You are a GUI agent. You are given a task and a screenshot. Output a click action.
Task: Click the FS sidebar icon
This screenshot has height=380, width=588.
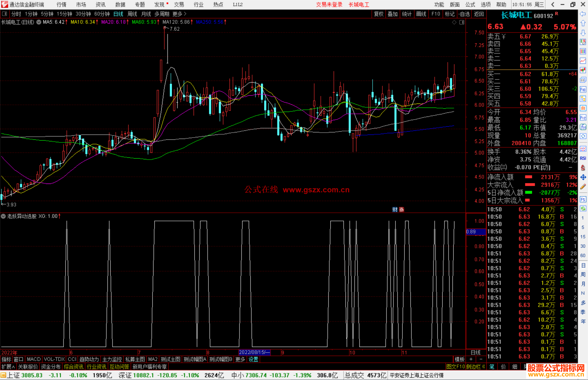[583, 199]
